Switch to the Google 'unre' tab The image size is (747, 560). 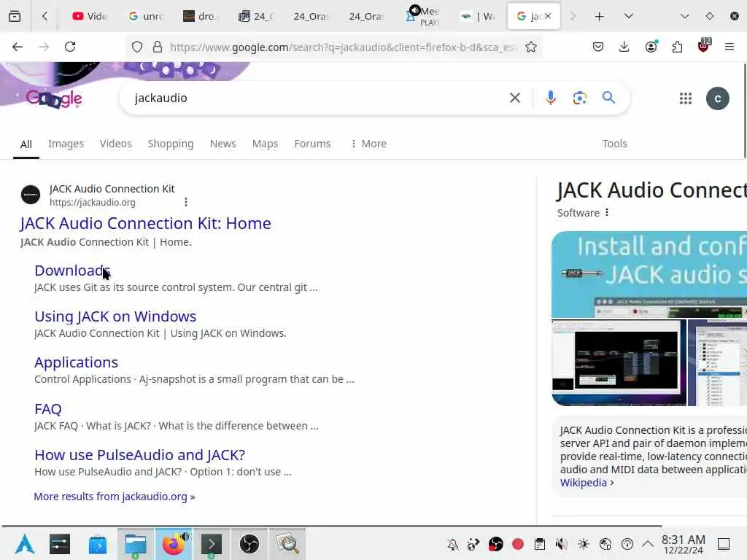[146, 16]
